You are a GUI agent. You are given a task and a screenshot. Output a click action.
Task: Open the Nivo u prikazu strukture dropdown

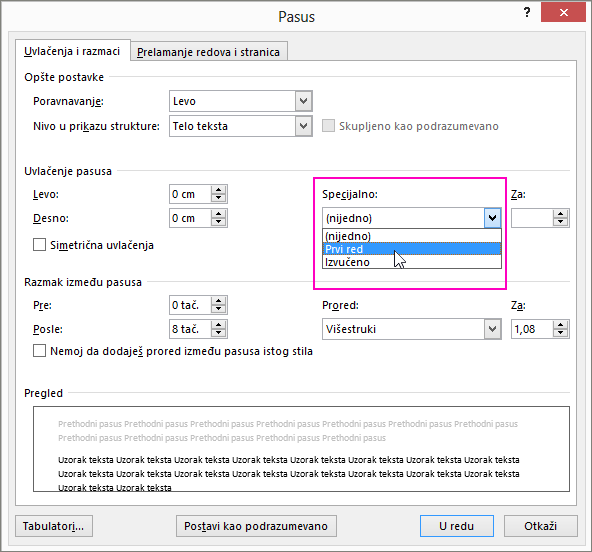(303, 126)
